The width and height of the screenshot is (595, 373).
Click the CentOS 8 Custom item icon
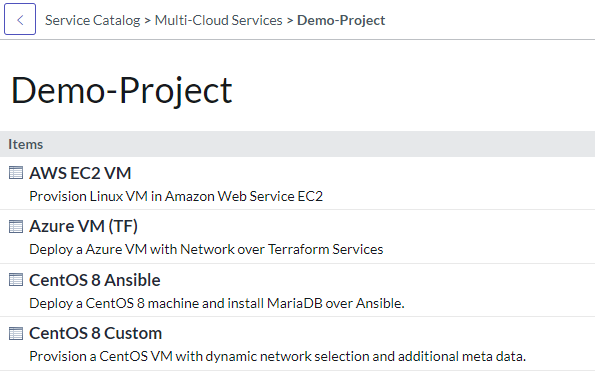click(x=16, y=334)
